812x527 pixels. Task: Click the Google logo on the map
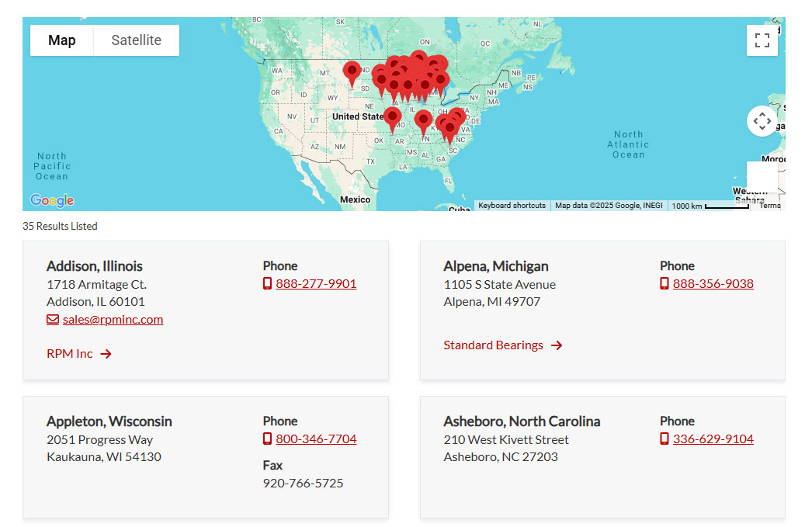click(x=51, y=200)
